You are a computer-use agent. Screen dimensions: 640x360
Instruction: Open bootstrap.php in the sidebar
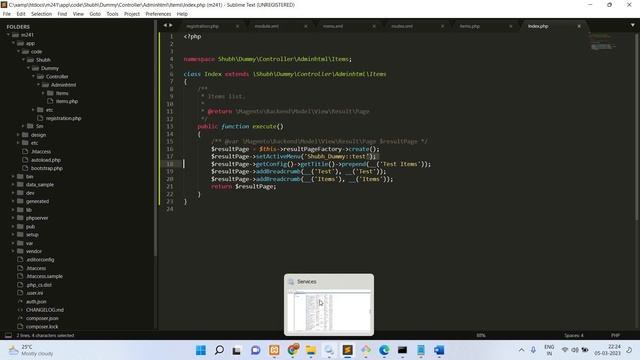point(47,168)
